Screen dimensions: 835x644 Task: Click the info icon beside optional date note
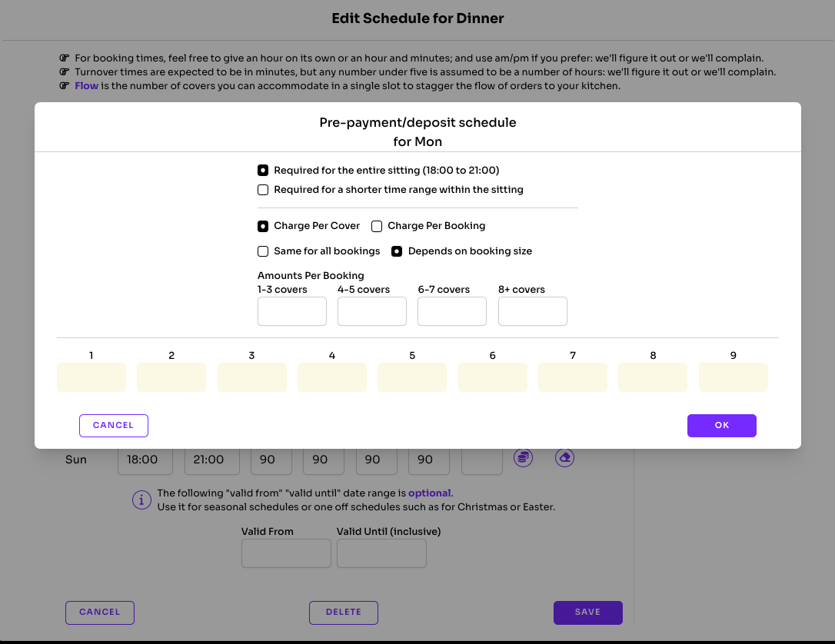(x=141, y=500)
